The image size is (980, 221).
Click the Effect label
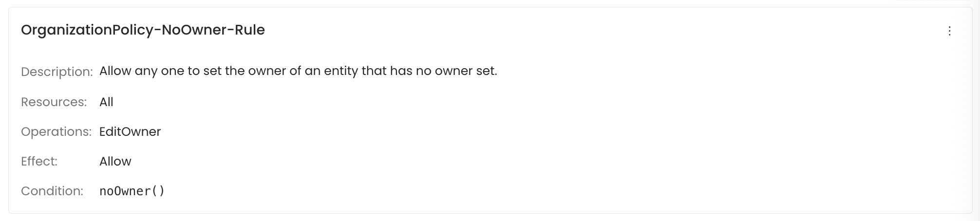pyautogui.click(x=39, y=162)
